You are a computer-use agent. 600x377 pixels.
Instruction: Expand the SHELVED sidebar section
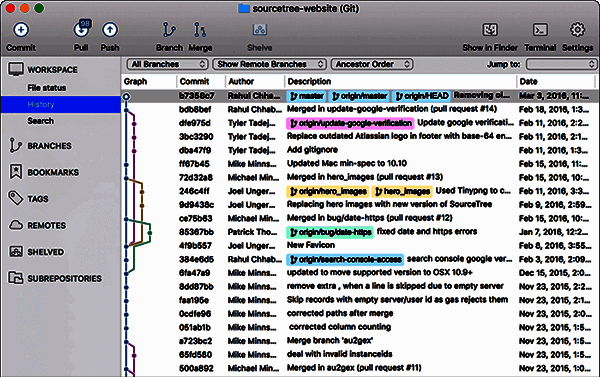tap(46, 252)
